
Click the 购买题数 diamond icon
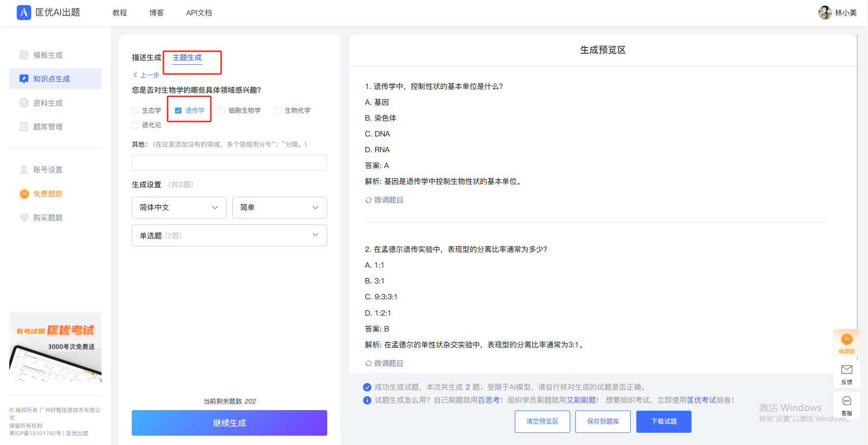[x=24, y=217]
